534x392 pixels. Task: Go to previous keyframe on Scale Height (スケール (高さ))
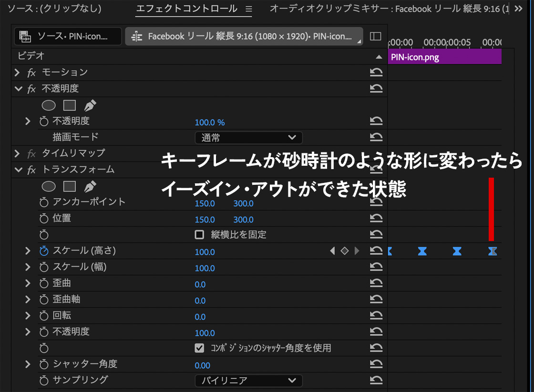coord(333,251)
